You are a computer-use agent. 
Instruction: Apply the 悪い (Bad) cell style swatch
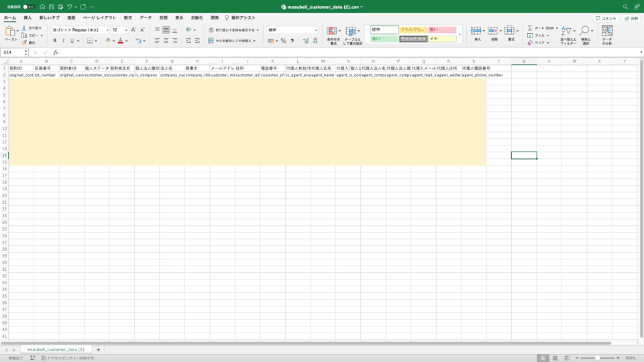click(441, 29)
